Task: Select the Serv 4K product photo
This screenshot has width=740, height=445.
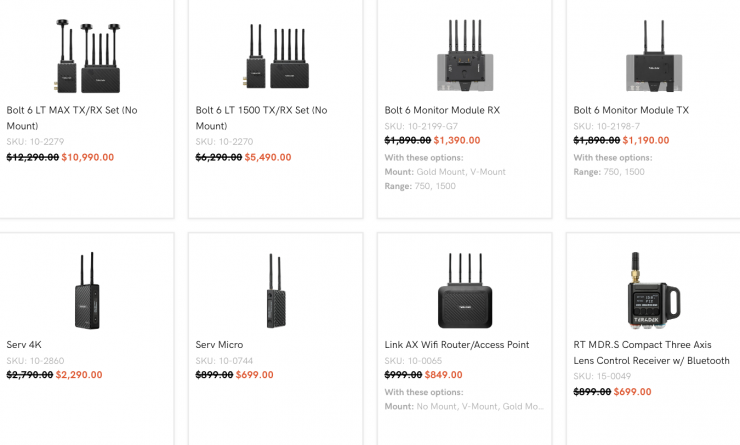Action: click(86, 290)
